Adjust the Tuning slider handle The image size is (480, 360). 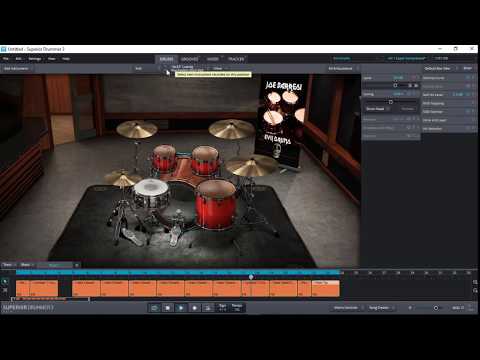(x=391, y=102)
